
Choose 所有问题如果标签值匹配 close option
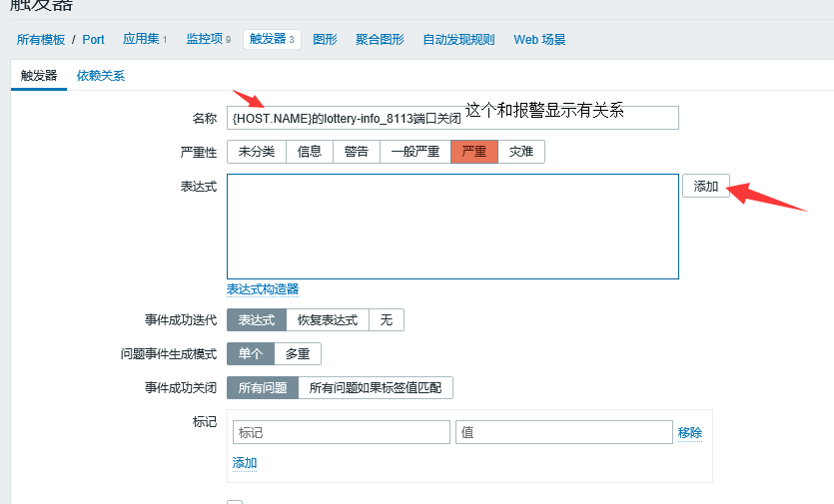point(375,388)
